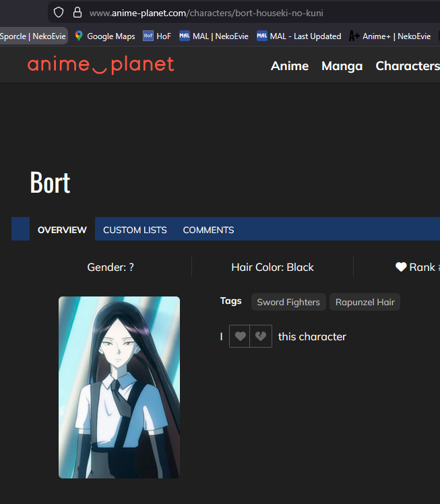Click the Sword Fighters tag

[288, 302]
